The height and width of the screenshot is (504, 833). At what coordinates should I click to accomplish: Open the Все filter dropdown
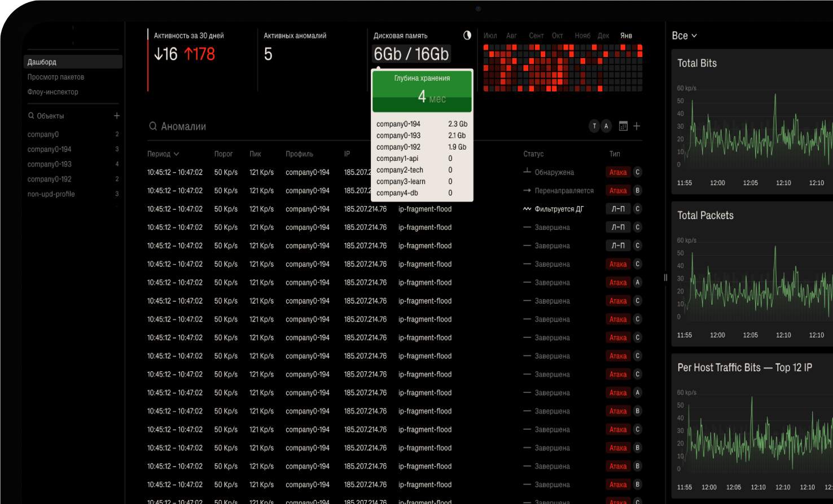(685, 36)
